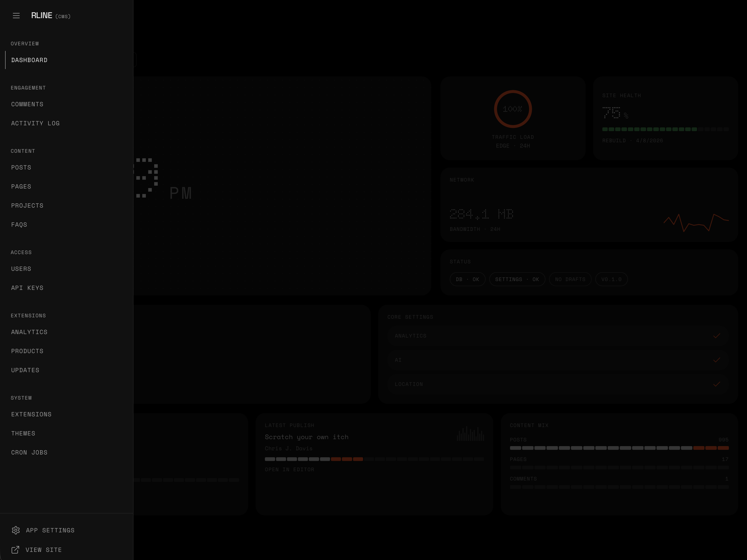Toggle AI checkmark in Core Settings
747x560 pixels.
tap(717, 360)
